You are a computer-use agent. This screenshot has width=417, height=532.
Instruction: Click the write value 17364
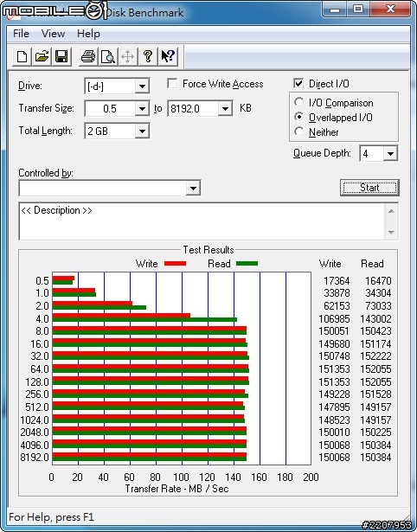(337, 281)
